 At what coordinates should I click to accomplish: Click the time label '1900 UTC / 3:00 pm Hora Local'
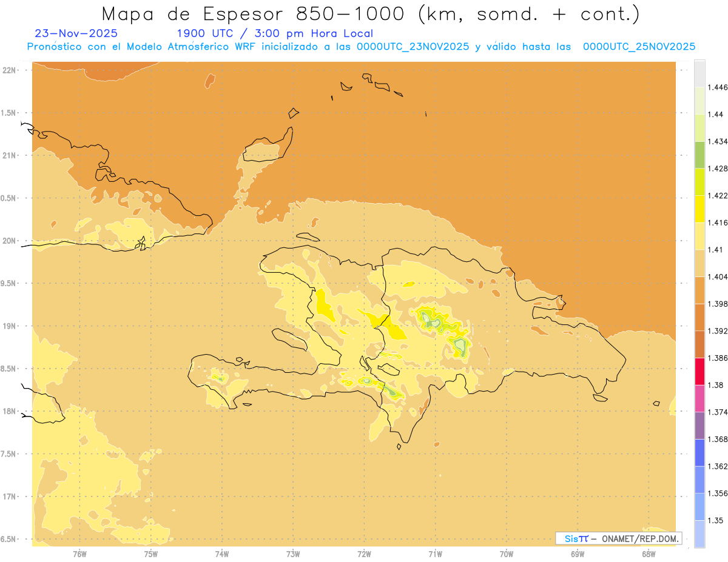click(275, 33)
